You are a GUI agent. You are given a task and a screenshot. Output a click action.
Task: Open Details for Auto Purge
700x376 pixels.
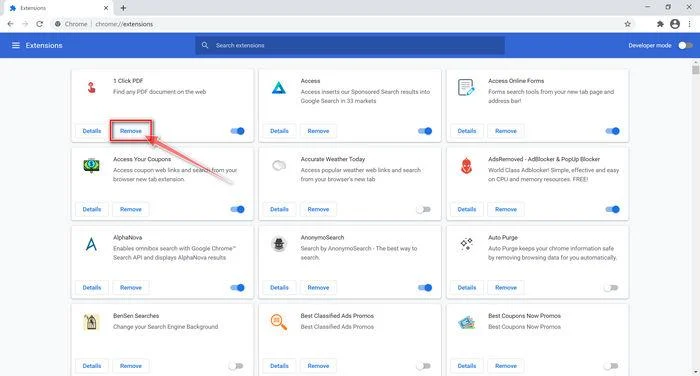click(467, 288)
